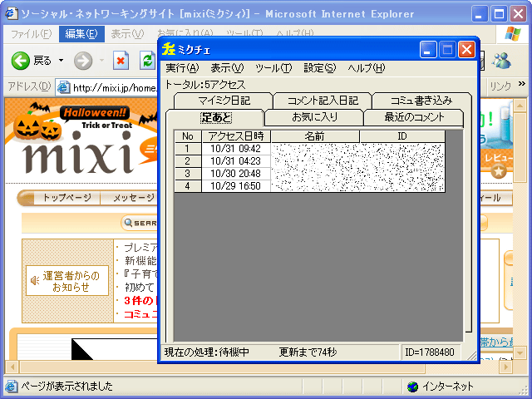Click the IE Forward arrow icon

pos(83,61)
